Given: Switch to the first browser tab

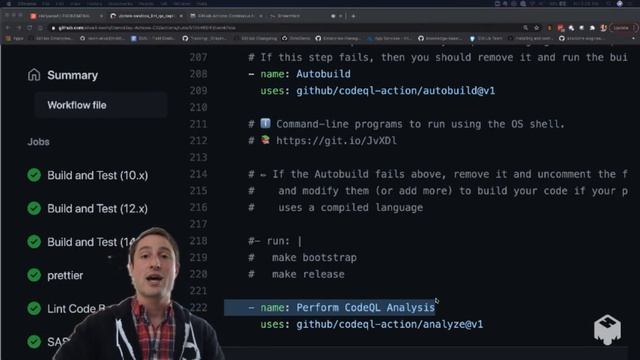Looking at the screenshot, I should [65, 16].
